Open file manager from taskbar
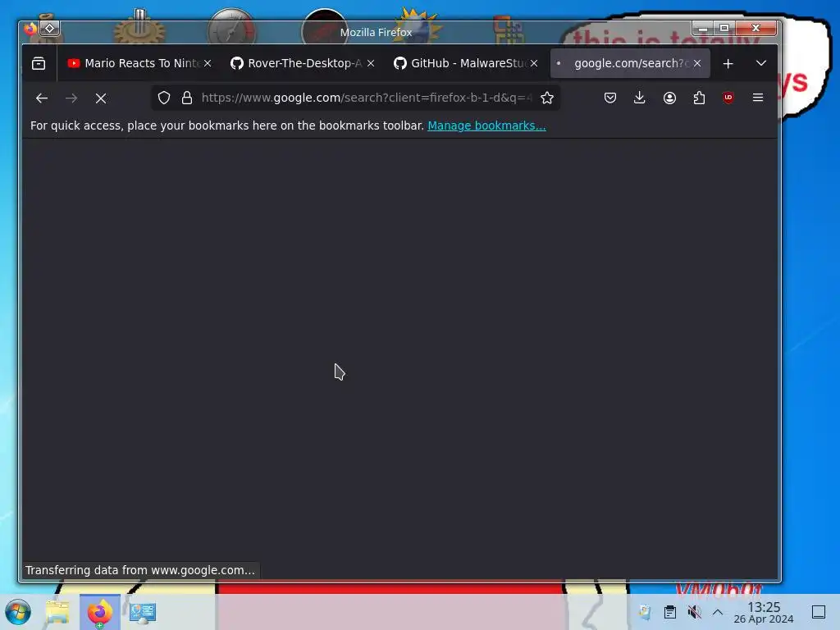 click(57, 612)
